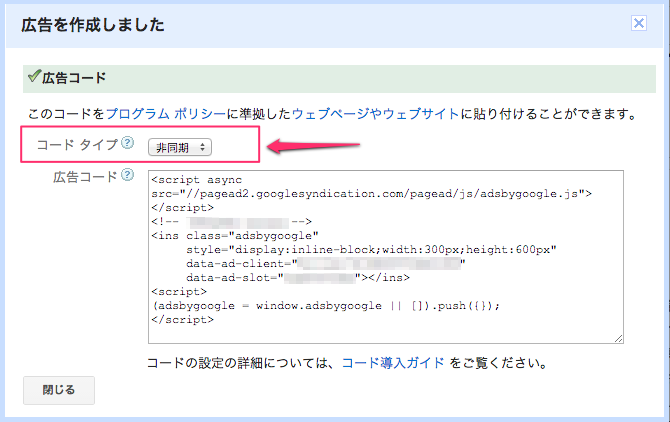Click the 広告コード section header
This screenshot has height=422, width=670.
point(339,79)
